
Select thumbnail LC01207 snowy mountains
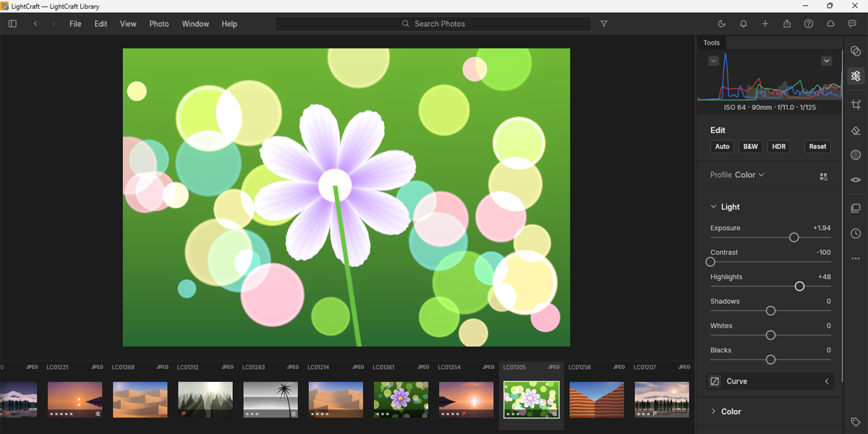coord(662,400)
